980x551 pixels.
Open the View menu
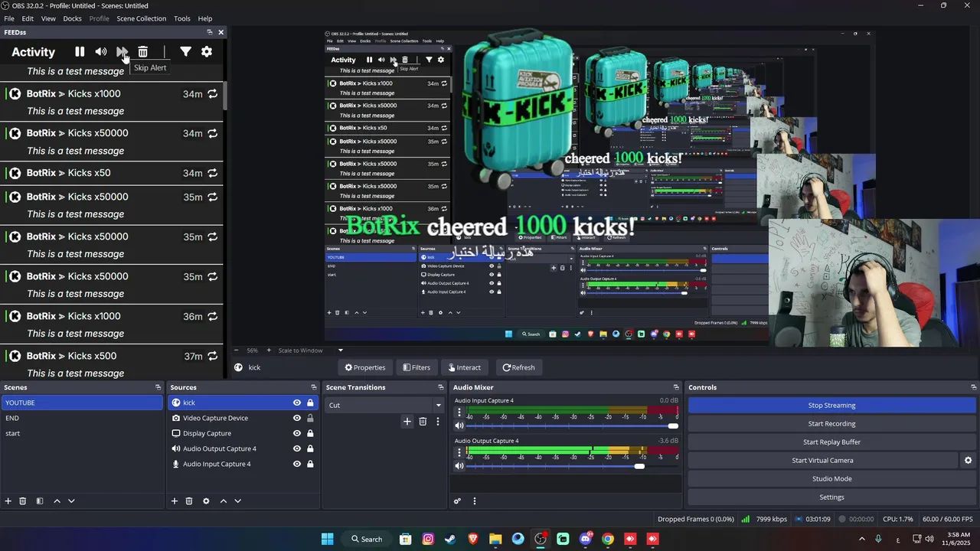click(x=48, y=18)
